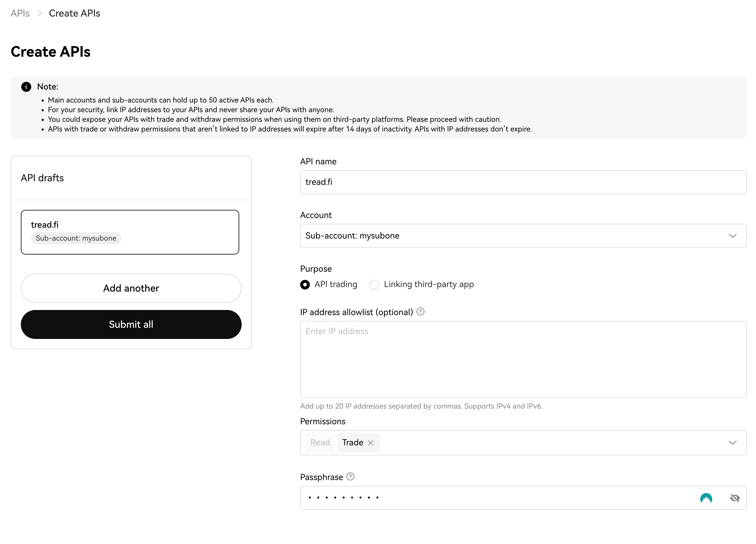Click the Create APIs breadcrumb item
Image resolution: width=756 pixels, height=544 pixels.
tap(74, 13)
